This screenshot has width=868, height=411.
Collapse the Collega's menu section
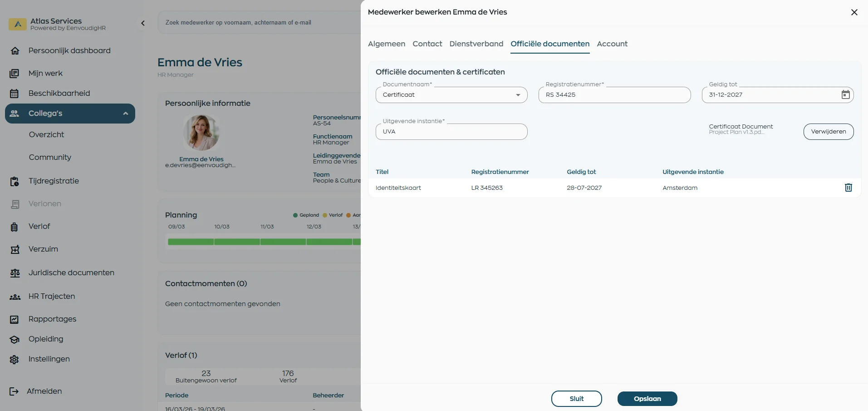point(126,114)
